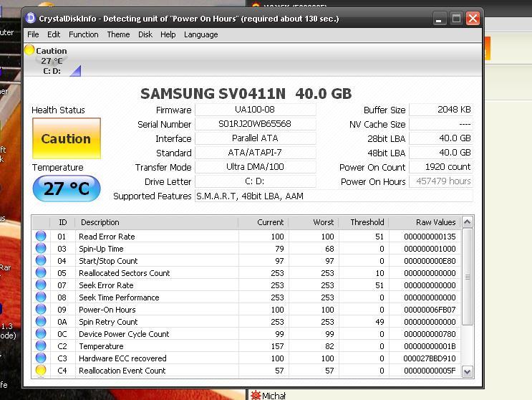This screenshot has height=400, width=532.
Task: Click blue status icon for Hardware ECC recovered
Action: tap(41, 358)
